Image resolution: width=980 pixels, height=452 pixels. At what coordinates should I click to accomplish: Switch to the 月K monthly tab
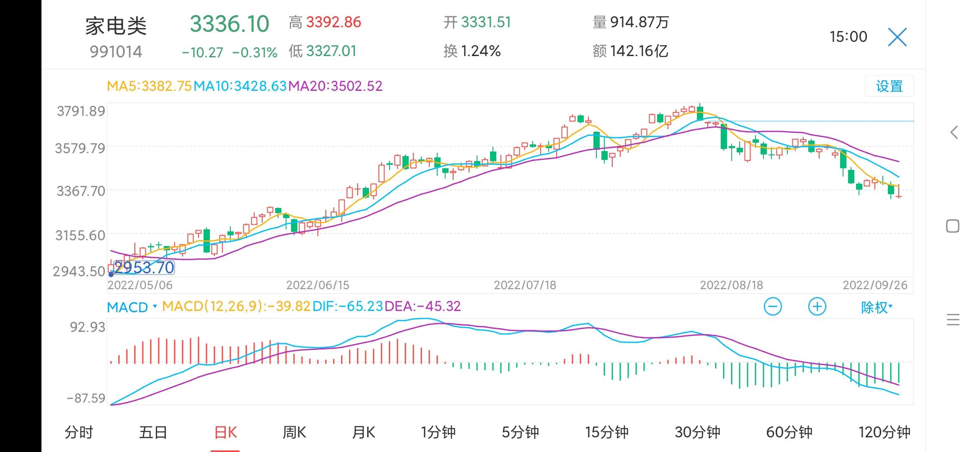coord(364,432)
